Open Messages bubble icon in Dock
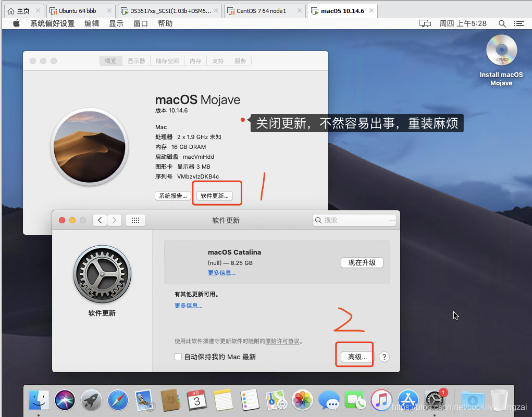Screen dimensions: 532x417 click(329, 400)
